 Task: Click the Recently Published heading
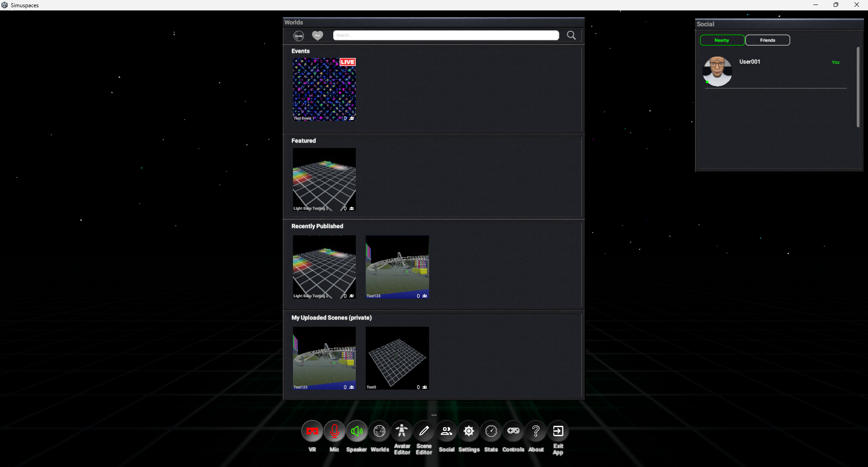tap(317, 226)
